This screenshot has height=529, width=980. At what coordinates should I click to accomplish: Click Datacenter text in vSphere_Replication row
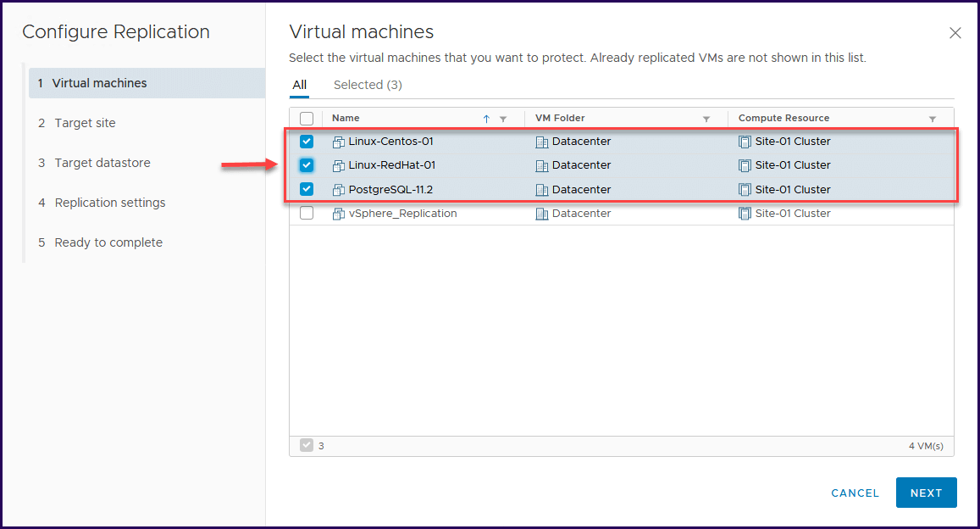click(x=581, y=214)
